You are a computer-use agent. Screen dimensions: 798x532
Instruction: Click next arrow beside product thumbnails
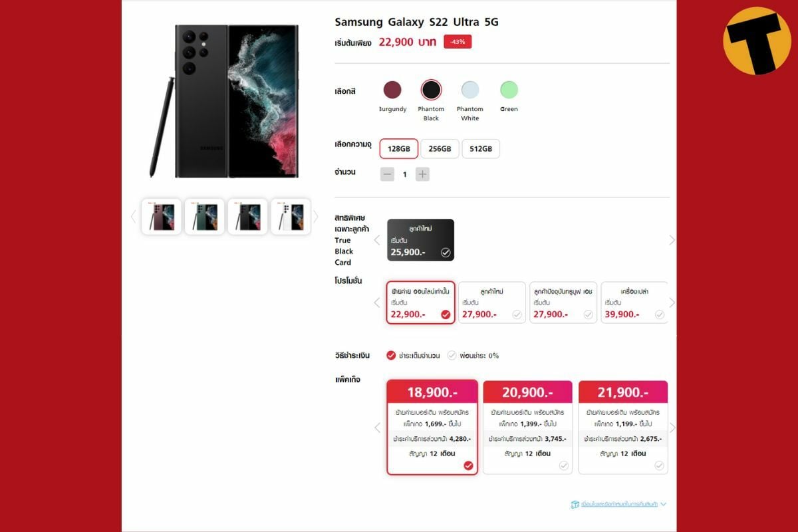click(x=316, y=217)
